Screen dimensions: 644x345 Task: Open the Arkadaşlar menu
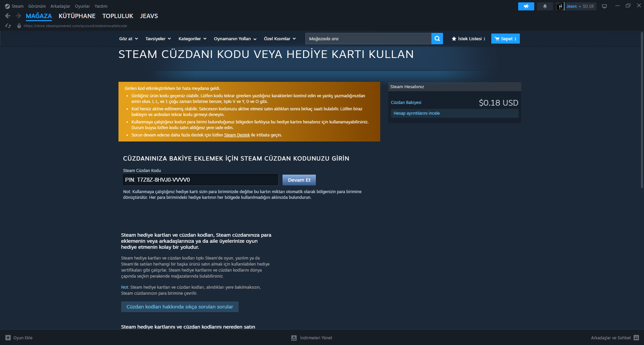click(x=60, y=6)
